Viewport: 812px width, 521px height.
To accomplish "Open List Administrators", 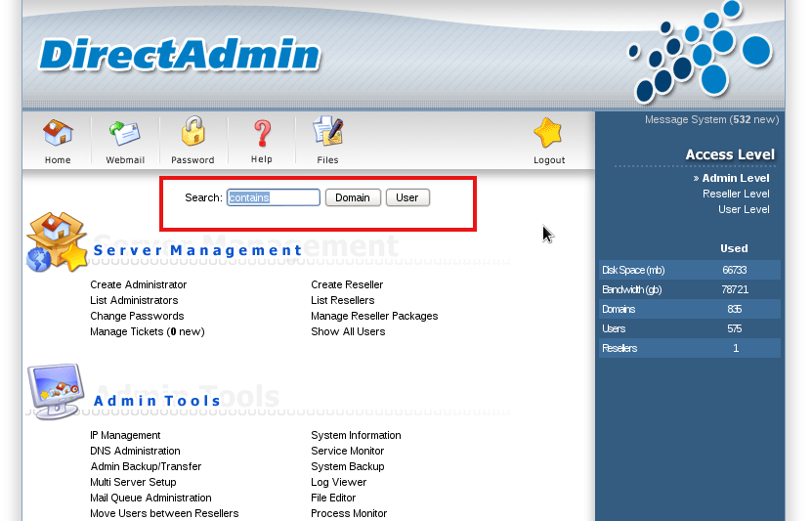I will coord(134,300).
